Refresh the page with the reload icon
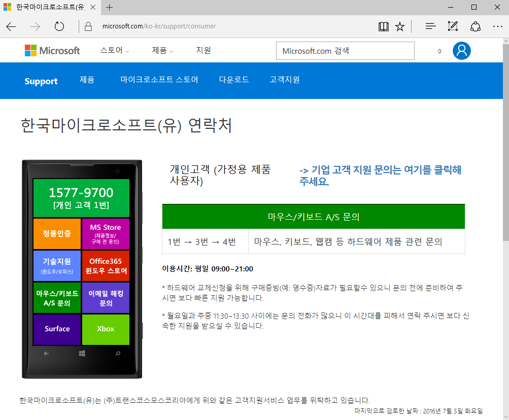This screenshot has height=420, width=509. (59, 26)
